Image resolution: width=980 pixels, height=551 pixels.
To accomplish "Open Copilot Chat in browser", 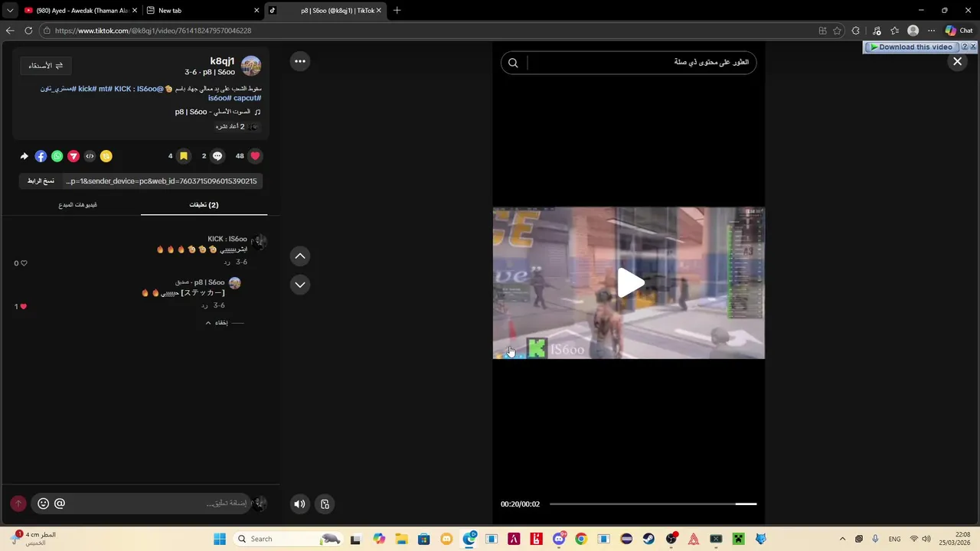I will [x=959, y=31].
